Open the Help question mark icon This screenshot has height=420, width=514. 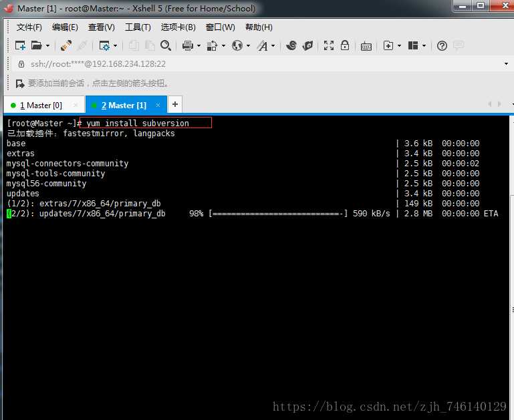pos(442,45)
